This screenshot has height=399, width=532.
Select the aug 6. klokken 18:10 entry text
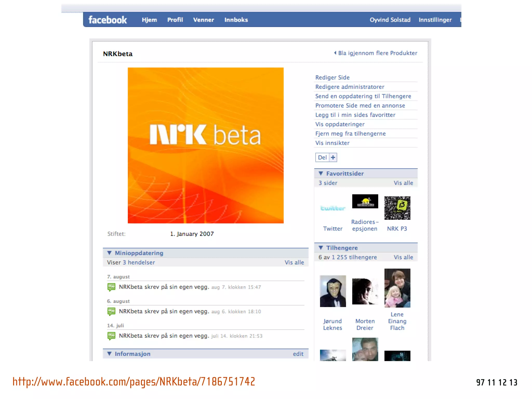(x=236, y=311)
